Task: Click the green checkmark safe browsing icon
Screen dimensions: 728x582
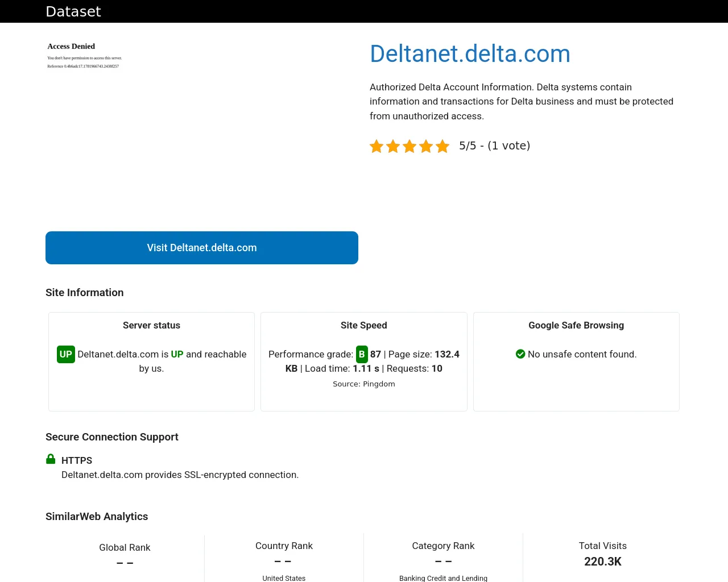Action: 520,354
